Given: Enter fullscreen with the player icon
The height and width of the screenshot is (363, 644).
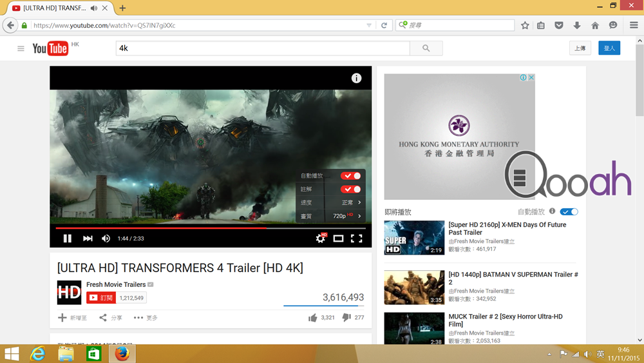Looking at the screenshot, I should [x=357, y=239].
